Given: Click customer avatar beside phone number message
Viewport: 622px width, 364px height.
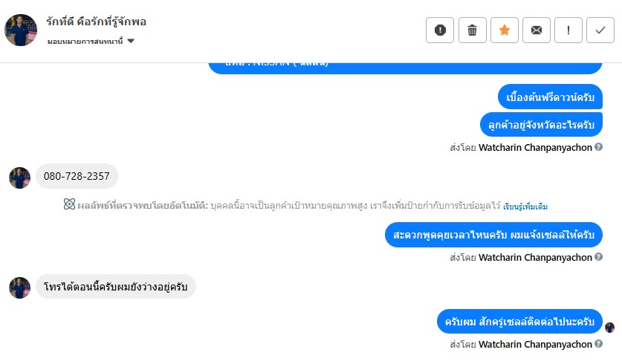Looking at the screenshot, I should click(19, 178).
